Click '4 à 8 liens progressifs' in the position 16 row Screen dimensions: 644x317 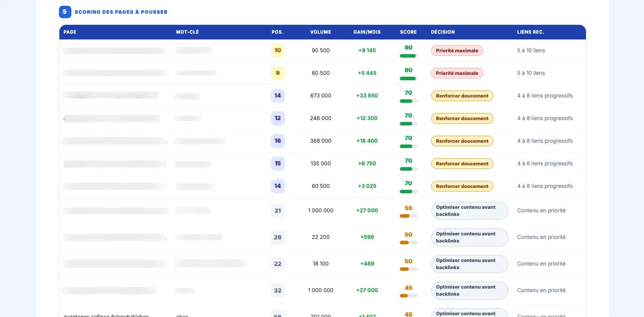[x=545, y=141]
